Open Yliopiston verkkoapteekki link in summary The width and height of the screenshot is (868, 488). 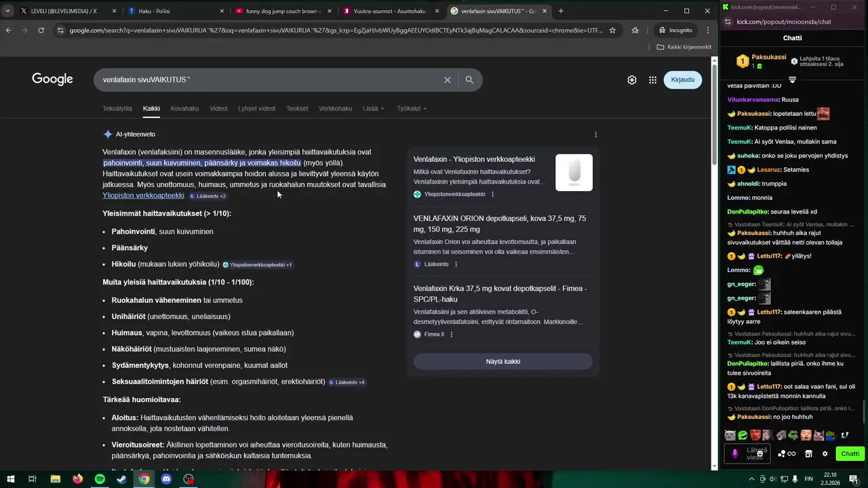(x=144, y=195)
